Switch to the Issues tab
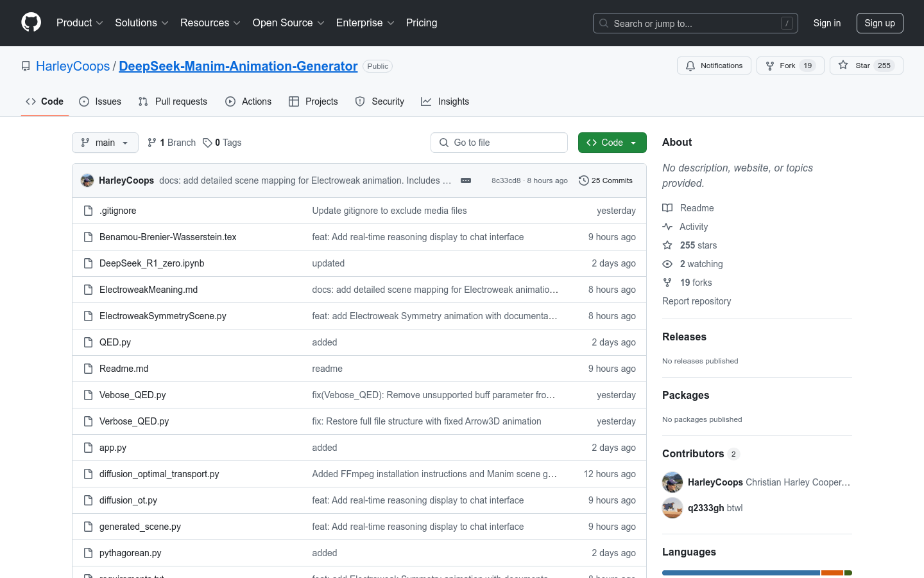 (100, 101)
